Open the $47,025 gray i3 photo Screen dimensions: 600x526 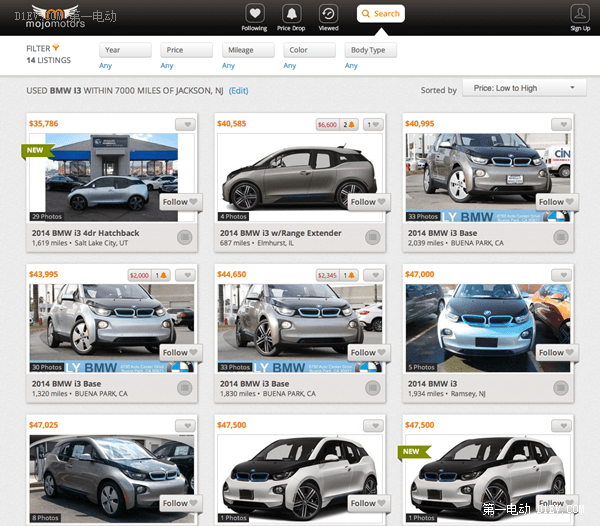click(x=111, y=479)
